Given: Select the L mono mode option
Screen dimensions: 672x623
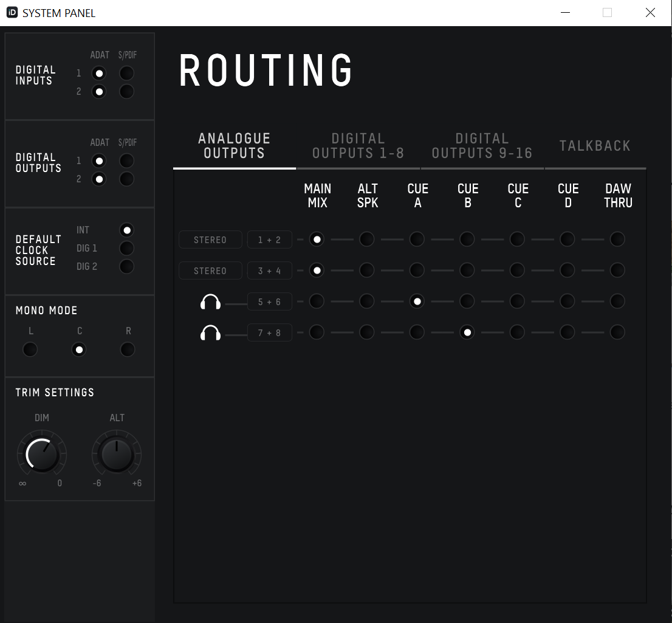Looking at the screenshot, I should pyautogui.click(x=30, y=349).
